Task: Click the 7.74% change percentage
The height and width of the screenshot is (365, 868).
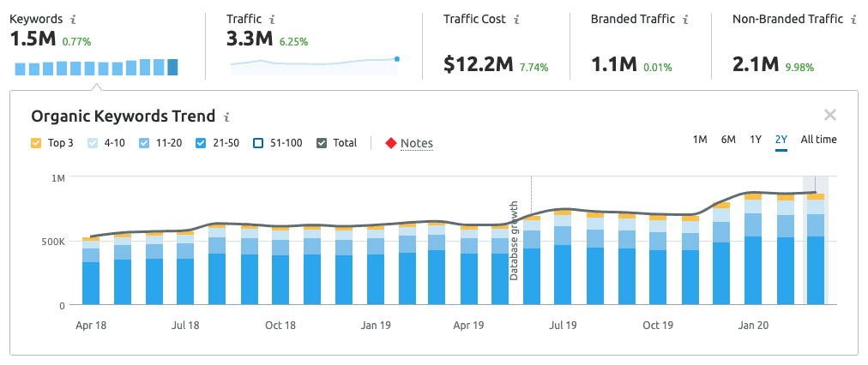Action: pos(533,68)
